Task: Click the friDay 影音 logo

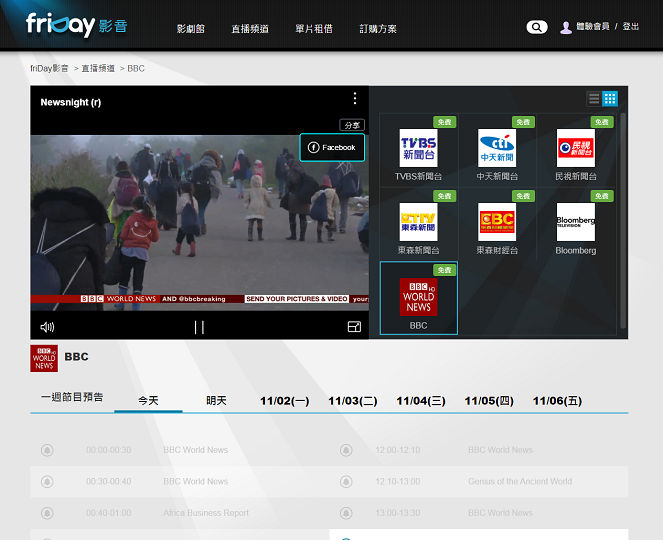Action: [77, 25]
